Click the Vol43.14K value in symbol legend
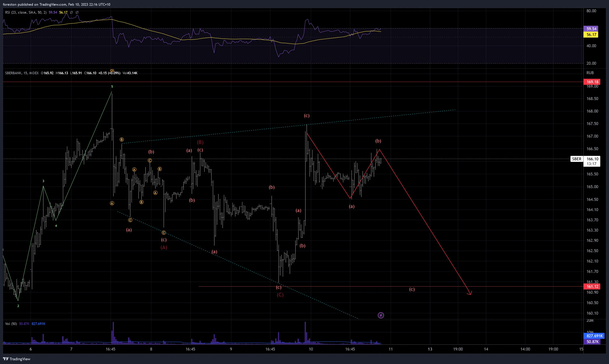Viewport: 609px width, 364px height. 130,73
